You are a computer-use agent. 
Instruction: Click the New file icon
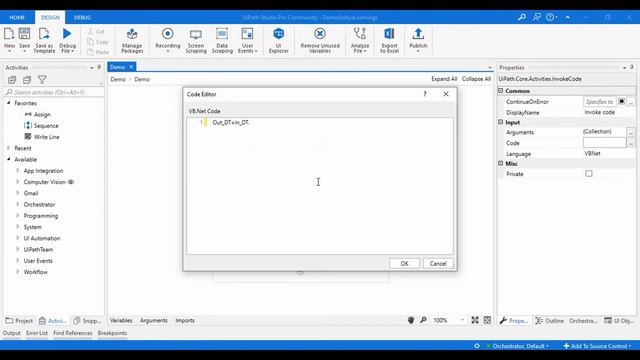tap(9, 34)
